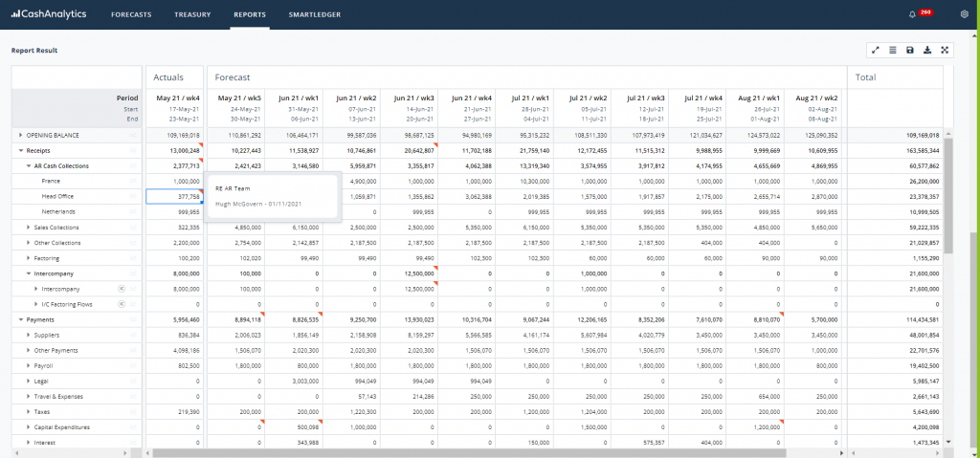Expand the Payroll row
This screenshot has height=458, width=980.
(28, 365)
